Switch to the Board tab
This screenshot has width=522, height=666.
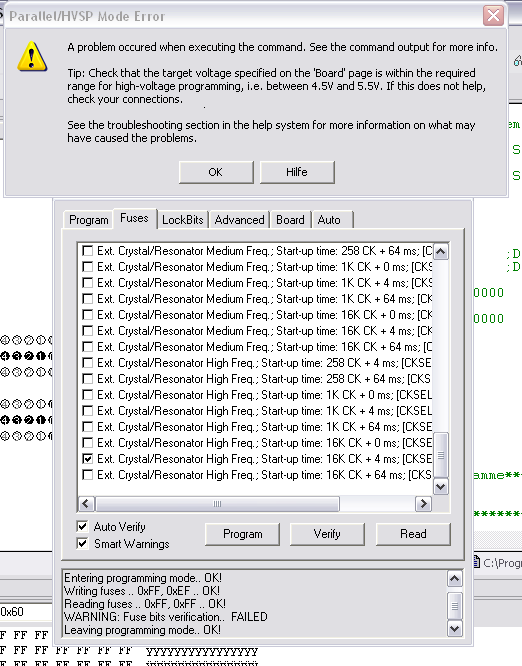click(x=290, y=220)
